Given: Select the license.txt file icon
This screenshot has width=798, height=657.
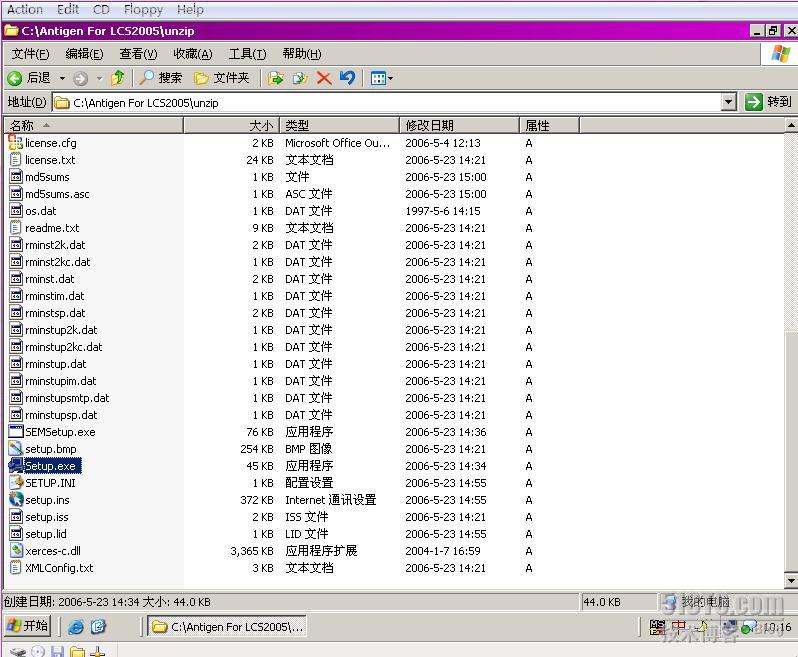Looking at the screenshot, I should click(16, 160).
